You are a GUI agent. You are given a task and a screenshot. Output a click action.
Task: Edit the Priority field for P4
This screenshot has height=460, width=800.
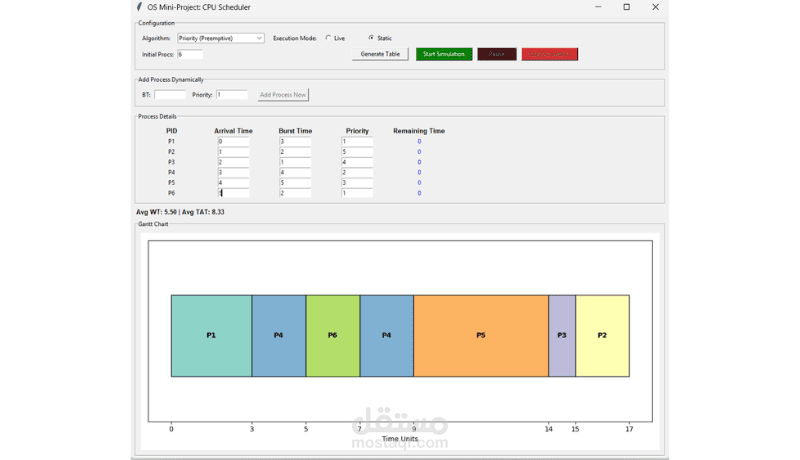pos(357,172)
